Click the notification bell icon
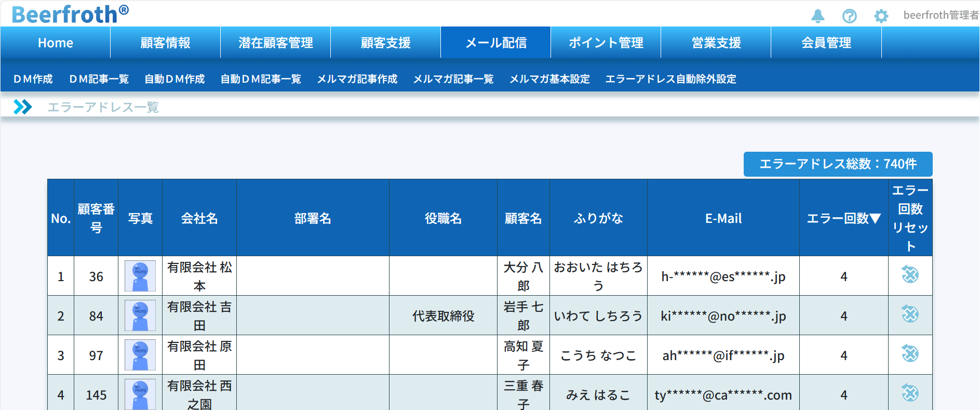 tap(817, 16)
